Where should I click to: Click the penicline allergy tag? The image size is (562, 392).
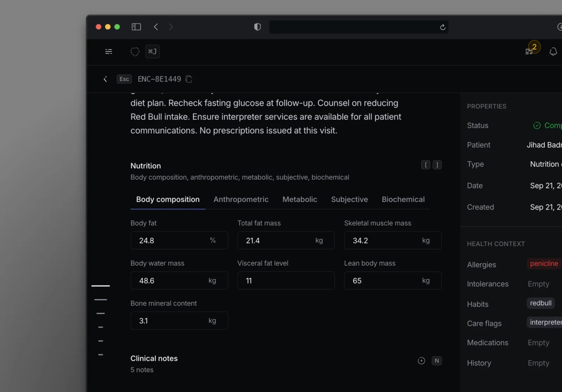coord(544,264)
